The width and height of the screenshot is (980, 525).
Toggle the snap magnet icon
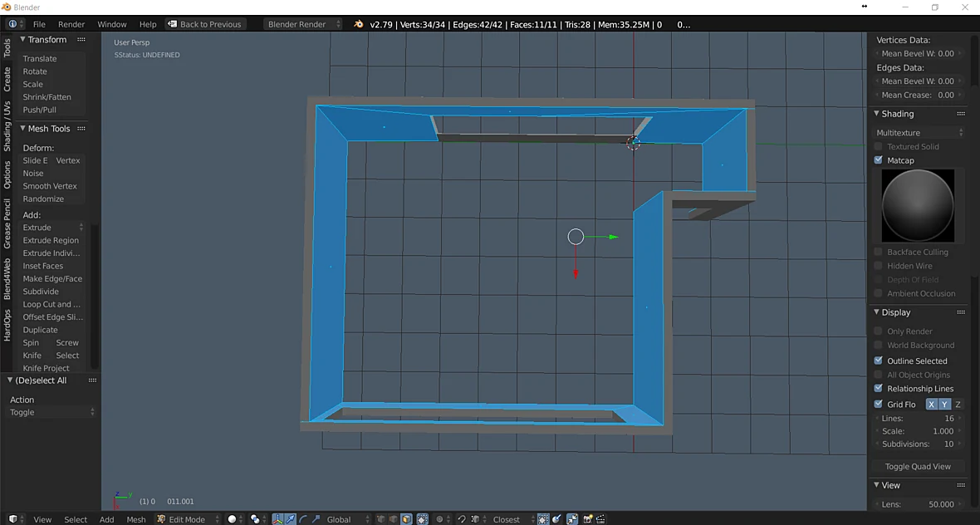tap(461, 518)
